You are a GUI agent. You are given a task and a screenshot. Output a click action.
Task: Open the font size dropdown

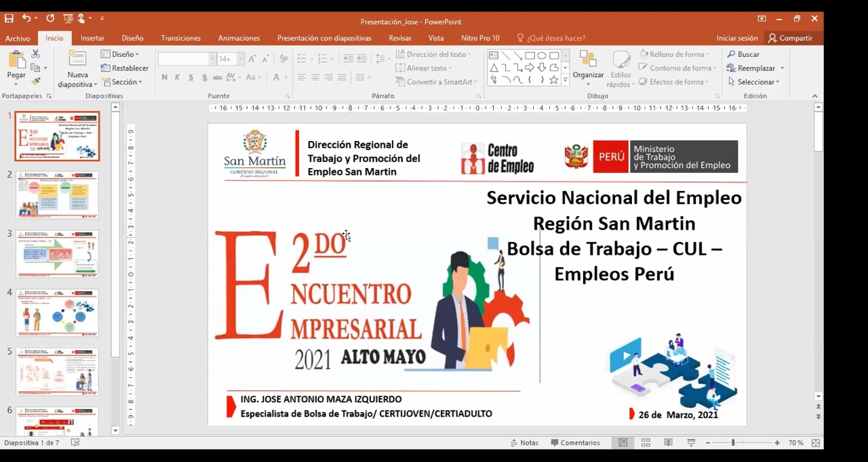240,59
